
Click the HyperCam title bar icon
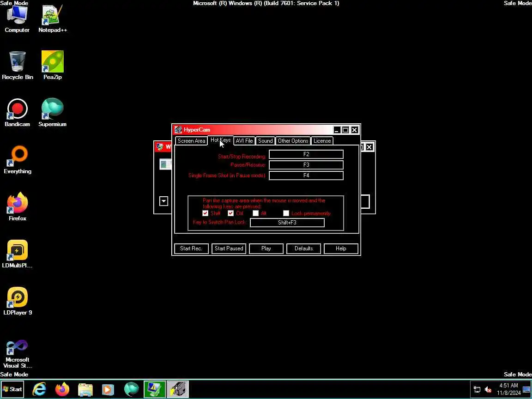point(178,130)
